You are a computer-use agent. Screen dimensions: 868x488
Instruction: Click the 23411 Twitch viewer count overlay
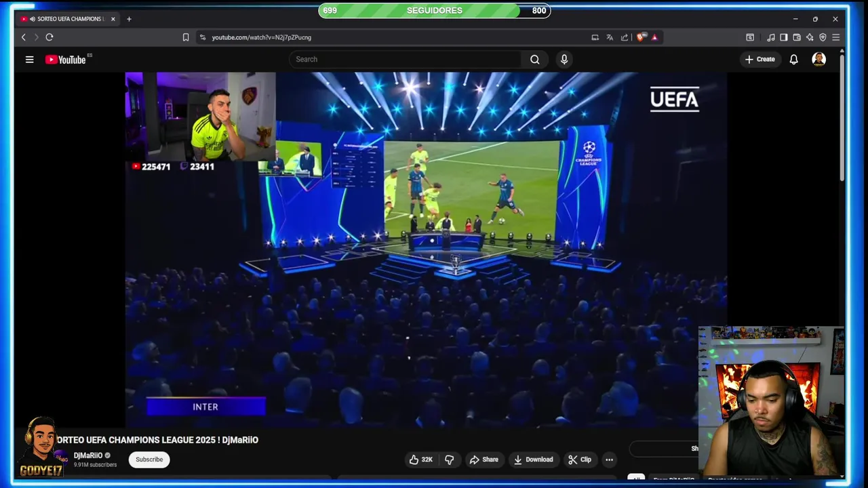click(x=197, y=167)
